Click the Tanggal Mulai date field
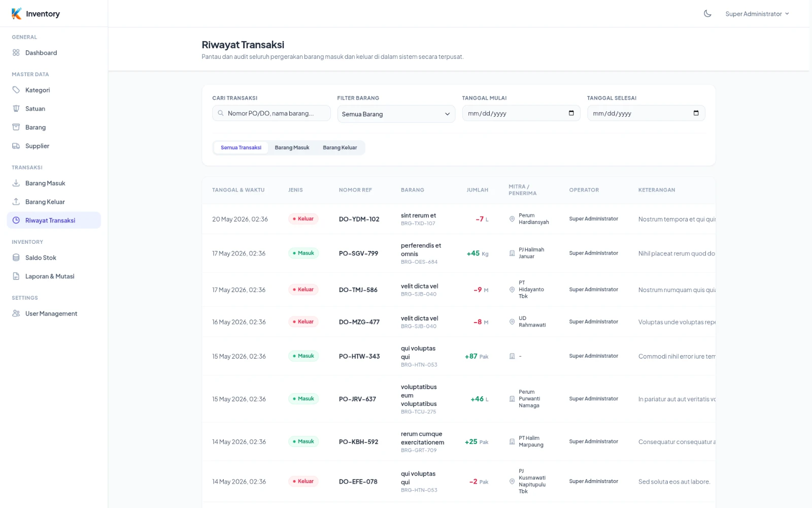Image resolution: width=812 pixels, height=508 pixels. coord(521,113)
